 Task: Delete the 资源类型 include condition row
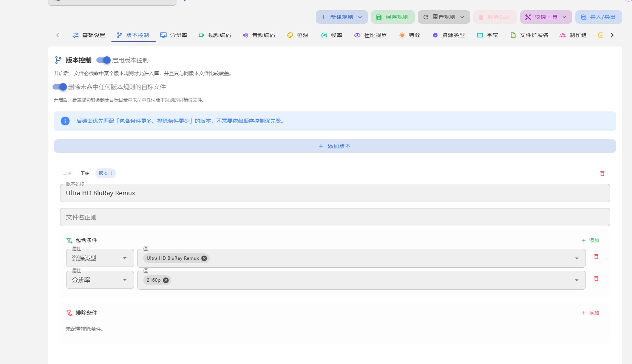(x=596, y=257)
